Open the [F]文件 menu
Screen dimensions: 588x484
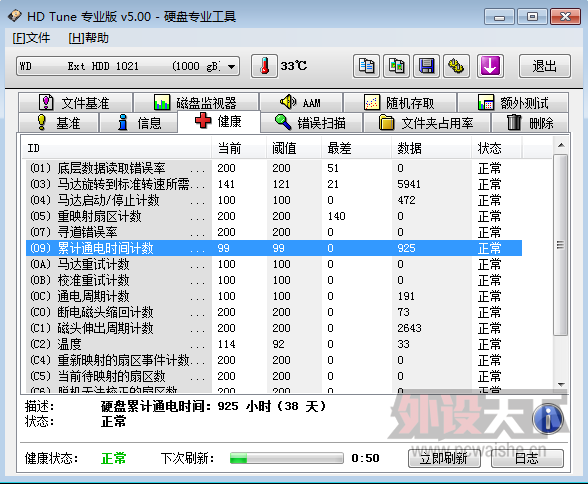coord(31,38)
